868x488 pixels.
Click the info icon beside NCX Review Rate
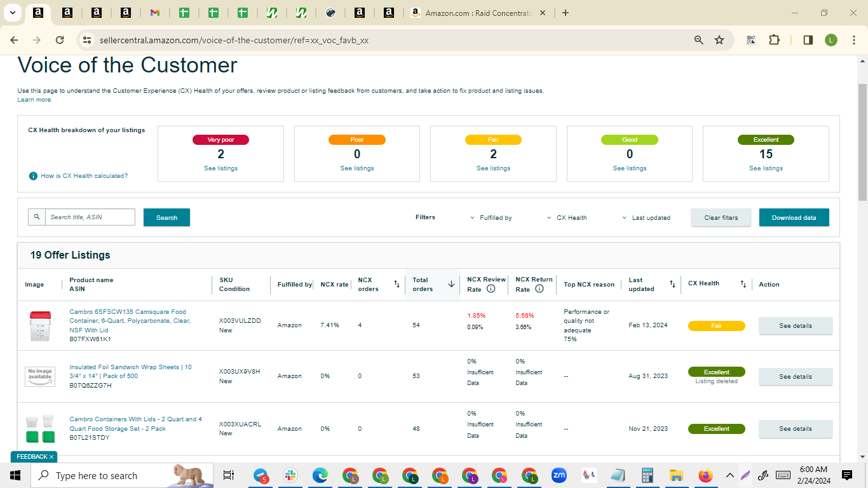point(491,288)
